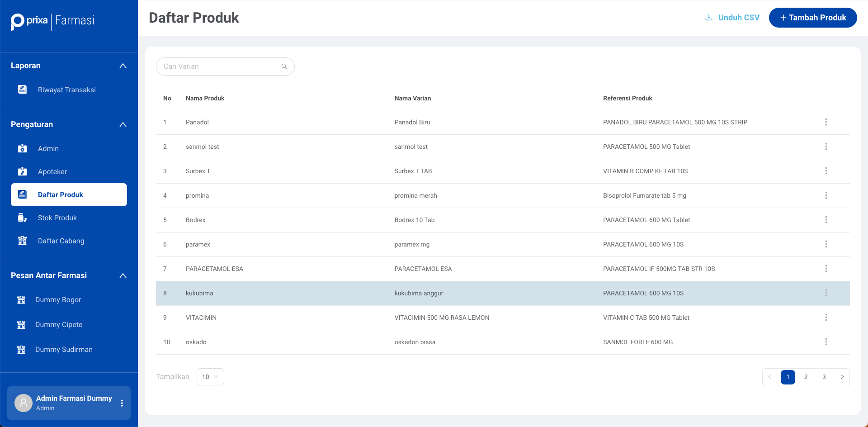Collapse the Laporan sidebar section

point(123,66)
